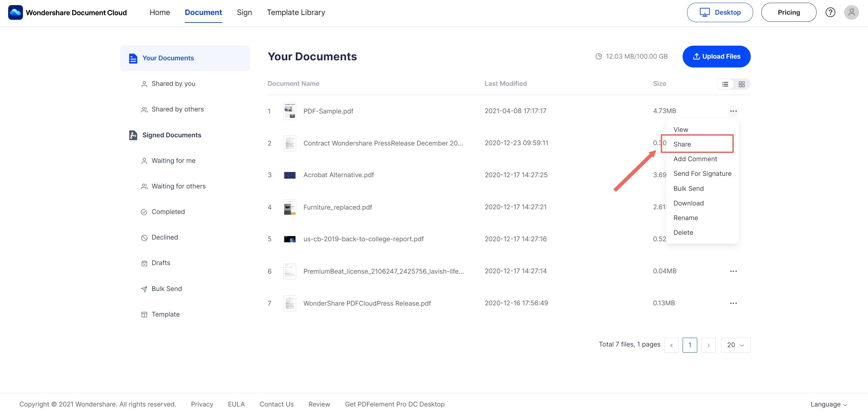This screenshot has width=868, height=414.
Task: Open the Template Library tab
Action: coord(296,13)
